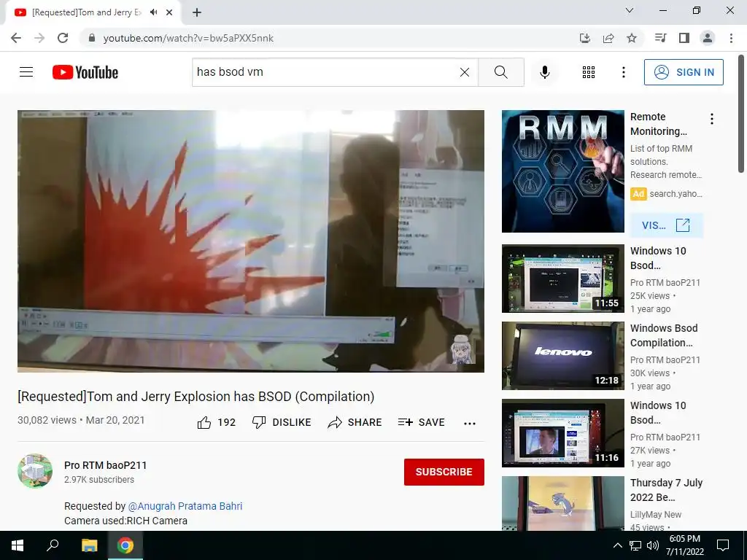747x560 pixels.
Task: Open the volume tray icon
Action: coord(652,545)
